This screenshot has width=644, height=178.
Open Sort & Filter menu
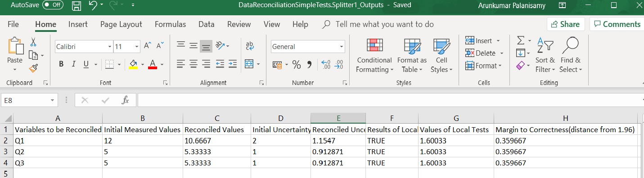545,55
